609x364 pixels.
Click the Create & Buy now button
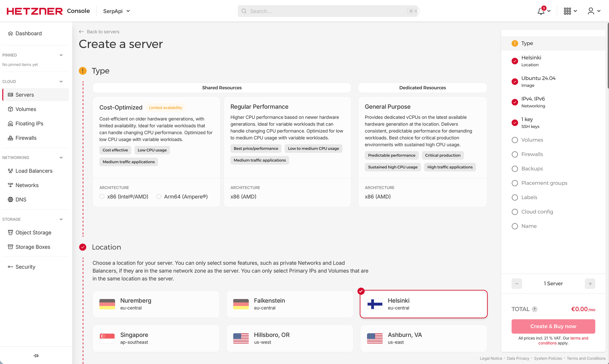pyautogui.click(x=553, y=326)
